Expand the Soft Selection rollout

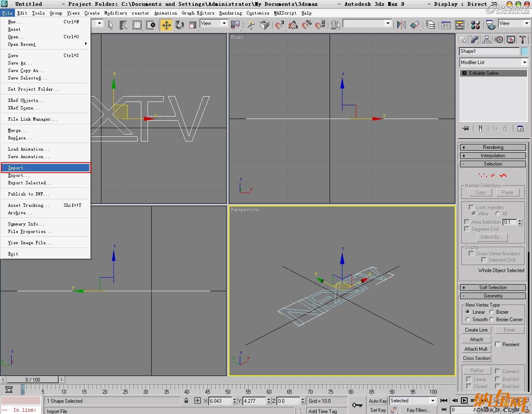(x=493, y=288)
